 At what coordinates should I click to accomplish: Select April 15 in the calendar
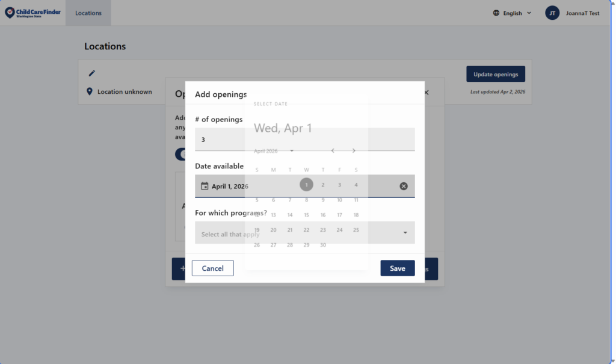coord(306,215)
